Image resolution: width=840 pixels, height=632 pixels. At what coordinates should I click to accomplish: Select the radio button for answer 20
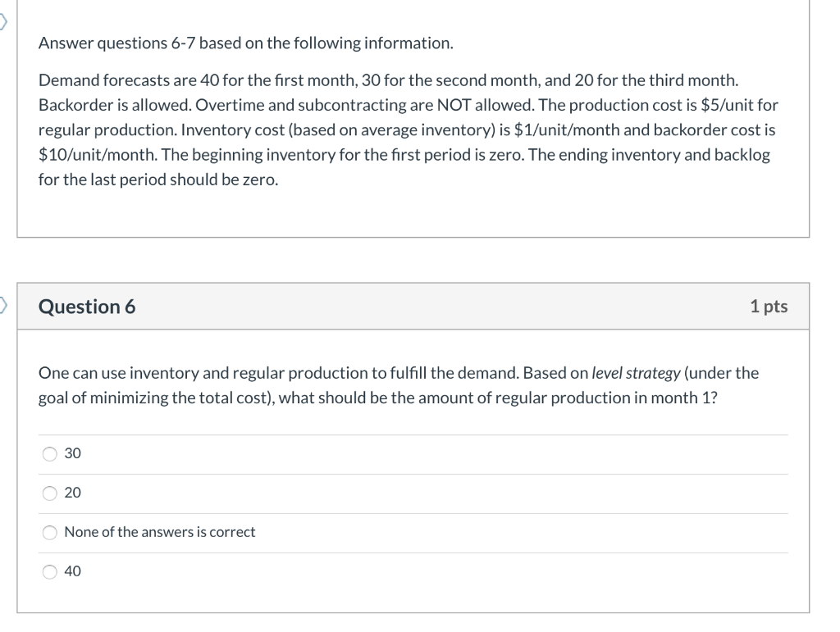pyautogui.click(x=50, y=493)
